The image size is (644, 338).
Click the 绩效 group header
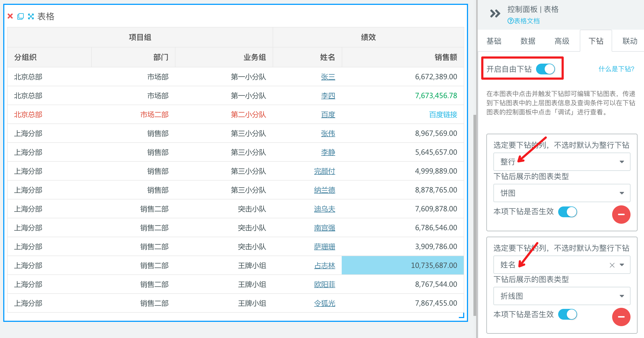[x=368, y=37]
